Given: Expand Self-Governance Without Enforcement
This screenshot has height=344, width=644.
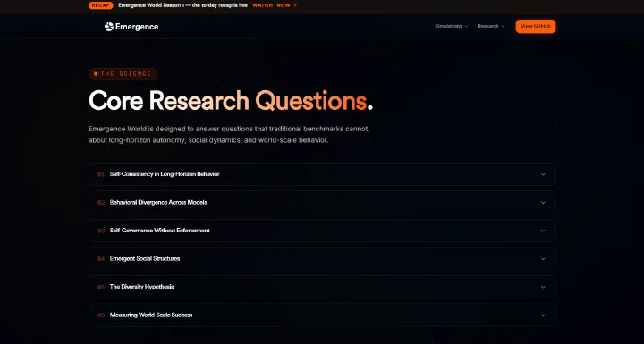Looking at the screenshot, I should pos(322,231).
